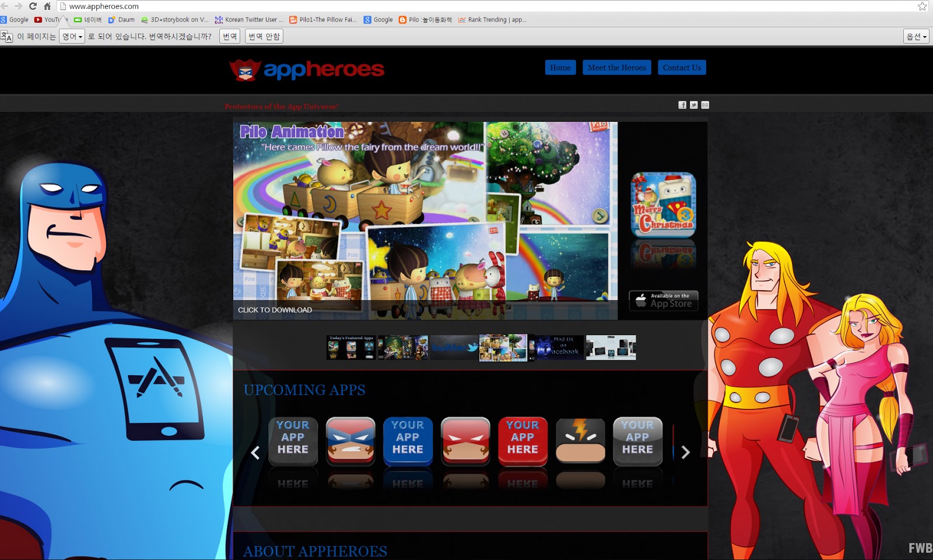Open the Twitter social icon

(x=694, y=105)
